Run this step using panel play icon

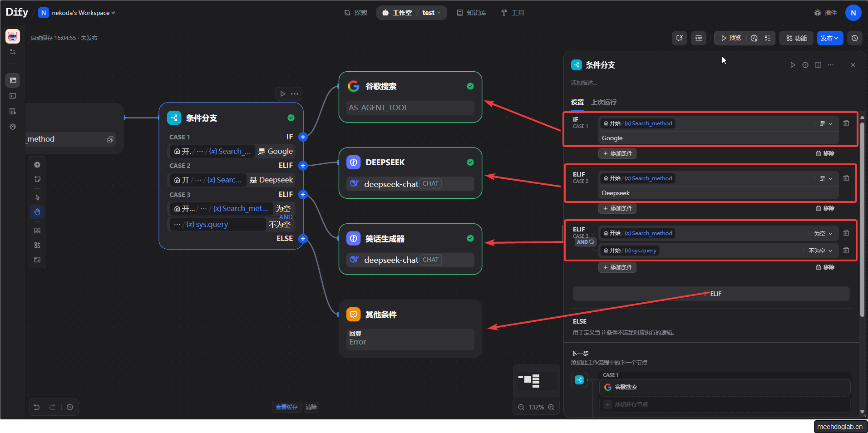pyautogui.click(x=793, y=65)
